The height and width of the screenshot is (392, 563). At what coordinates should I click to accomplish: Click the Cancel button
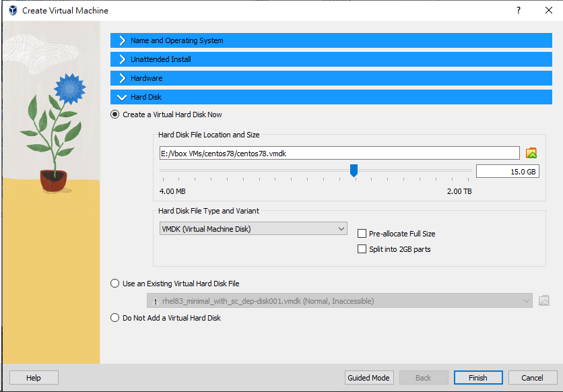(x=532, y=378)
